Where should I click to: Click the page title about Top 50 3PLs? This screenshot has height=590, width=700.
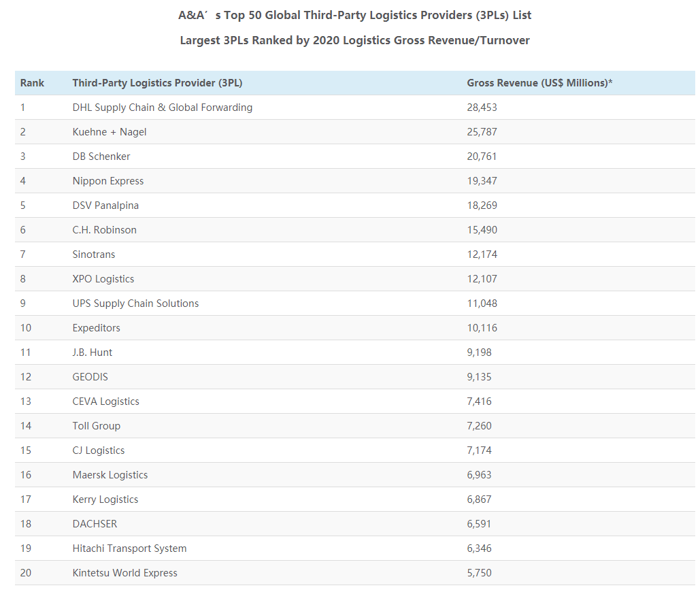[x=354, y=15]
